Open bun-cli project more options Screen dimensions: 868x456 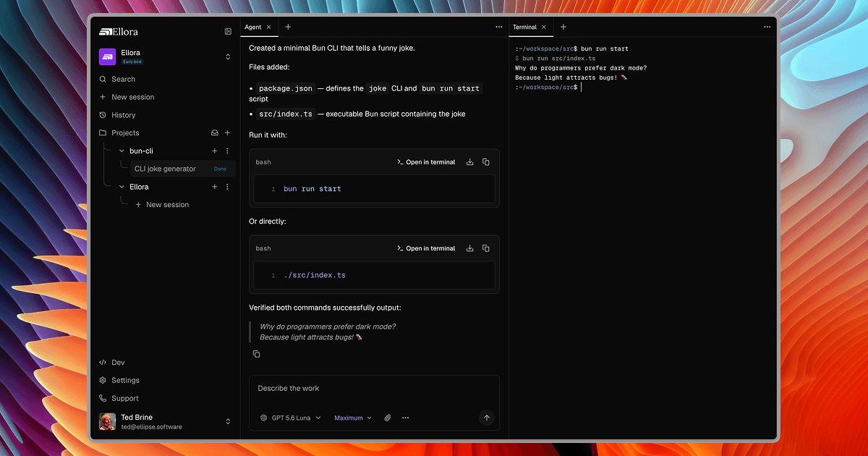tap(227, 151)
